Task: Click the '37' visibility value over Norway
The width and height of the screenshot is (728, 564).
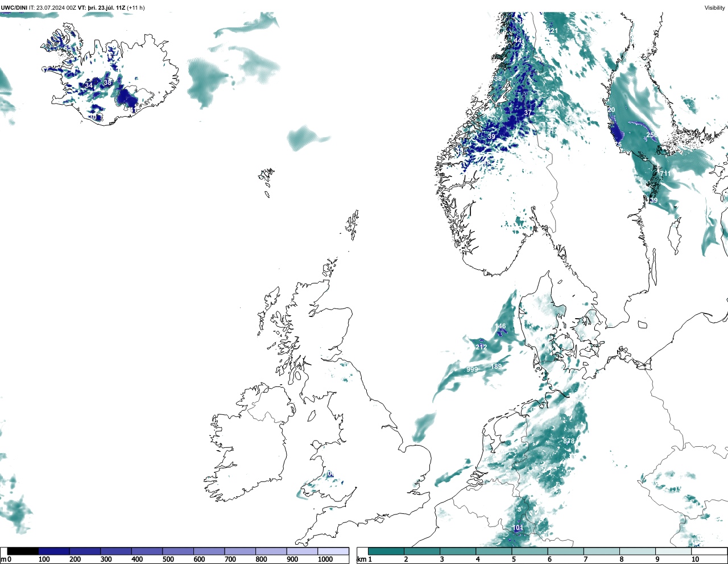Action: [528, 113]
